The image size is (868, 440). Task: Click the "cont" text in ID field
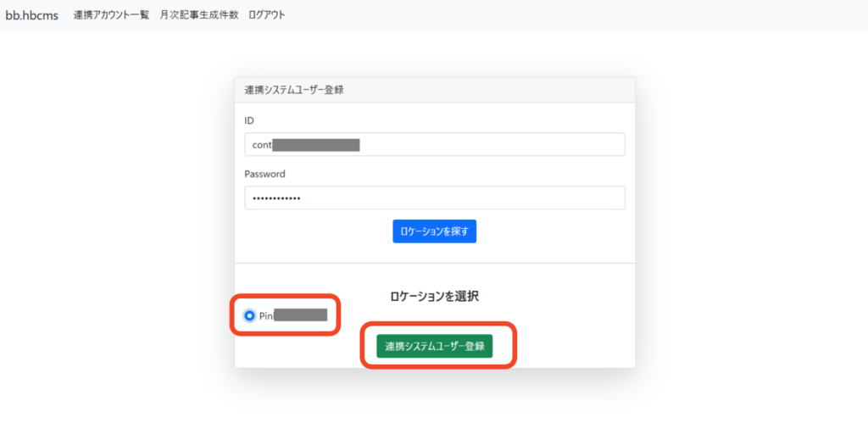coord(262,145)
